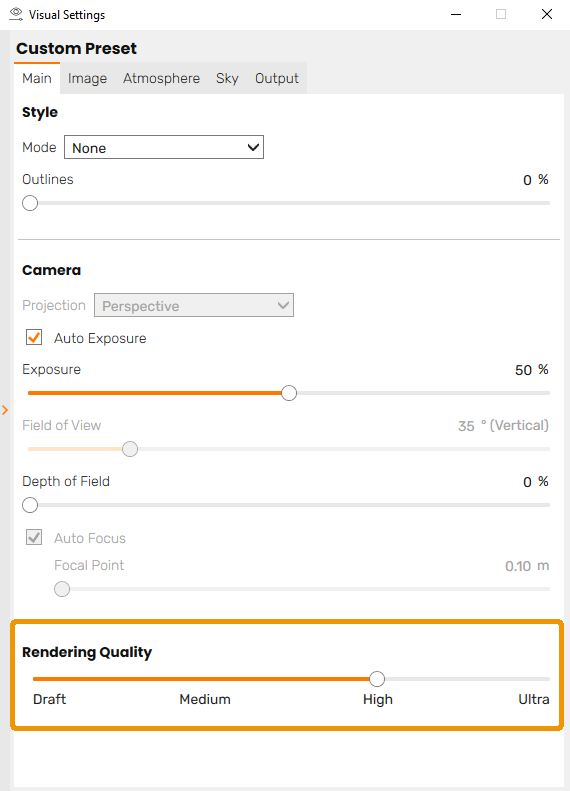Expand the side panel with orange chevron
570x791 pixels.
(x=5, y=410)
